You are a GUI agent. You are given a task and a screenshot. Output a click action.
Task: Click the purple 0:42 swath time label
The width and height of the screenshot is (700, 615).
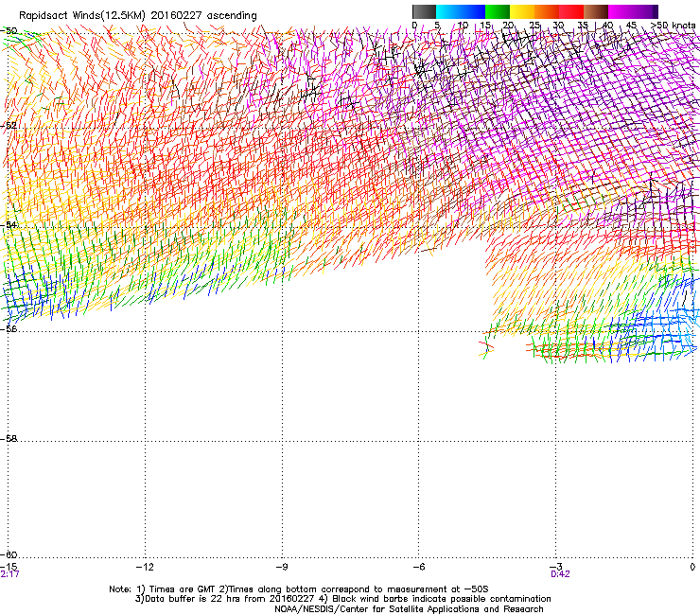pyautogui.click(x=560, y=574)
